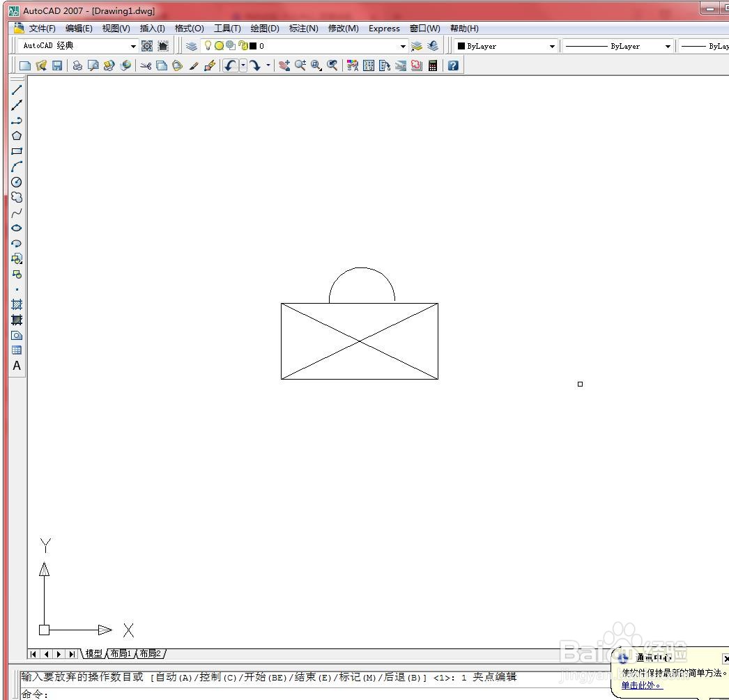Select the Multiline Text tool
The width and height of the screenshot is (729, 700).
click(17, 366)
